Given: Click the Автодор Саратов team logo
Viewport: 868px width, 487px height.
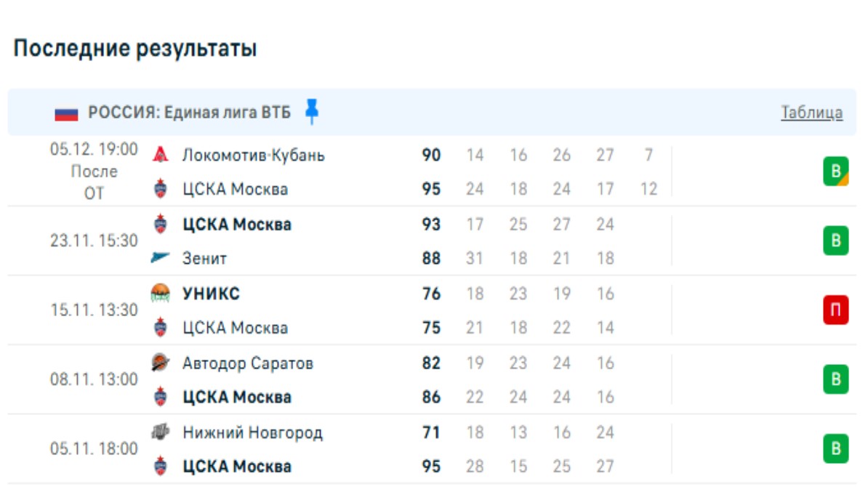Looking at the screenshot, I should click(x=161, y=363).
